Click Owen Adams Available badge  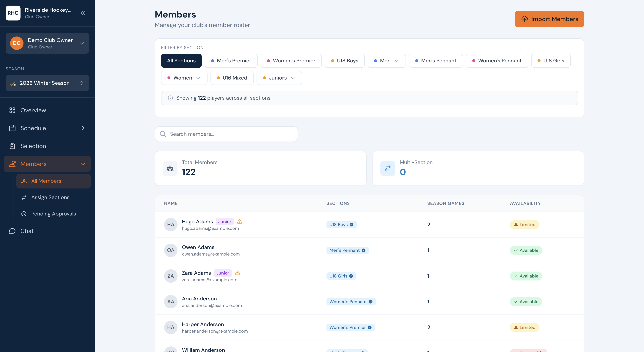click(x=526, y=250)
